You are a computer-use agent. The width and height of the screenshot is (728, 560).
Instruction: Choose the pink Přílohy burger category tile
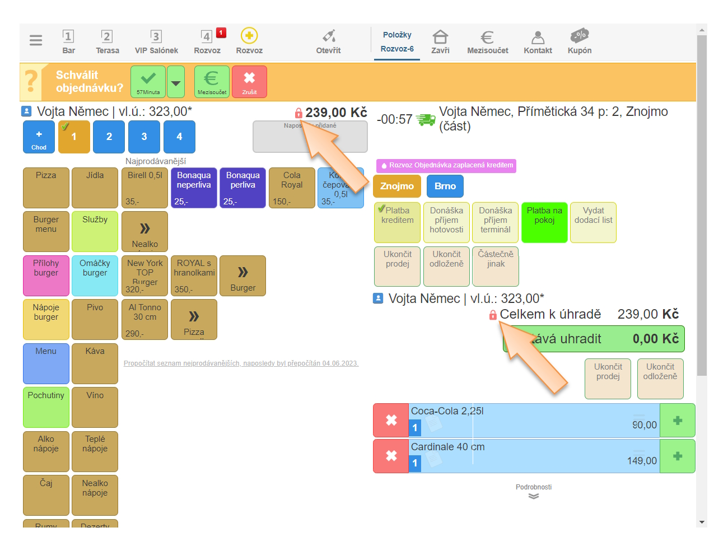click(46, 275)
